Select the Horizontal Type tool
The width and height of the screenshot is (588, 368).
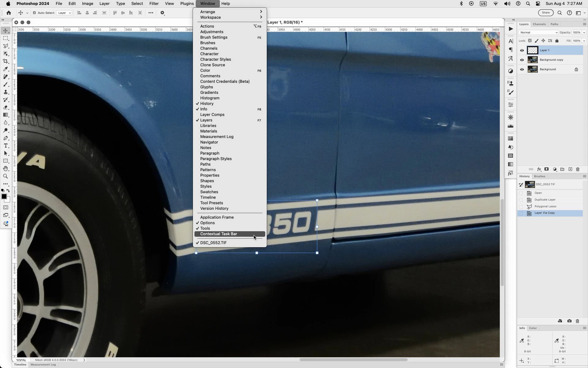point(6,146)
